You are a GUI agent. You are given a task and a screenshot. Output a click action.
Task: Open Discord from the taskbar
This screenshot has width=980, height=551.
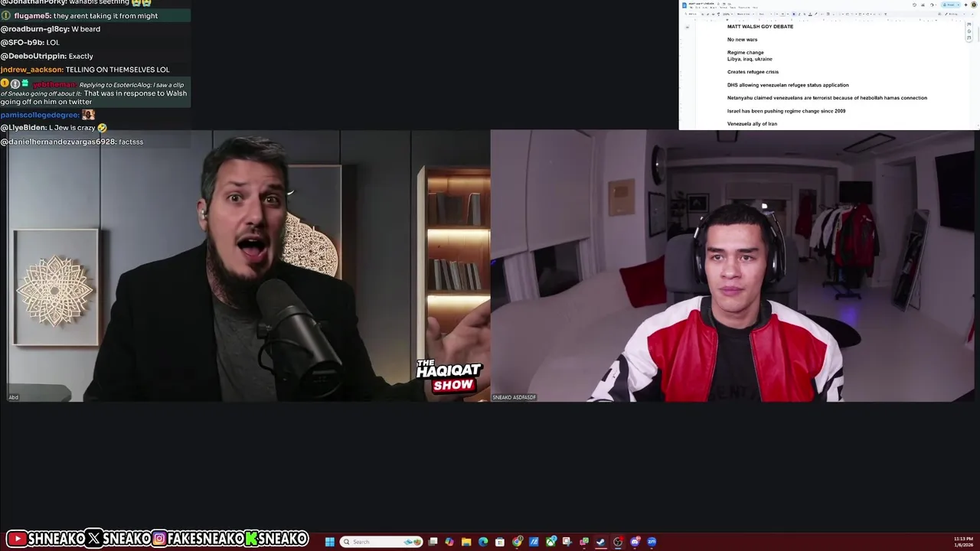point(635,542)
